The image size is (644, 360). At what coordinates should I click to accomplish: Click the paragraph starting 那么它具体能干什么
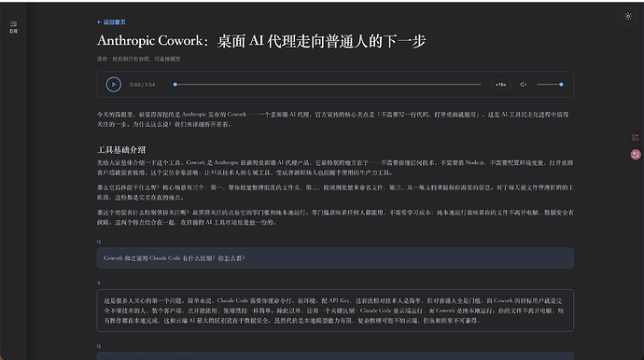[x=335, y=192]
